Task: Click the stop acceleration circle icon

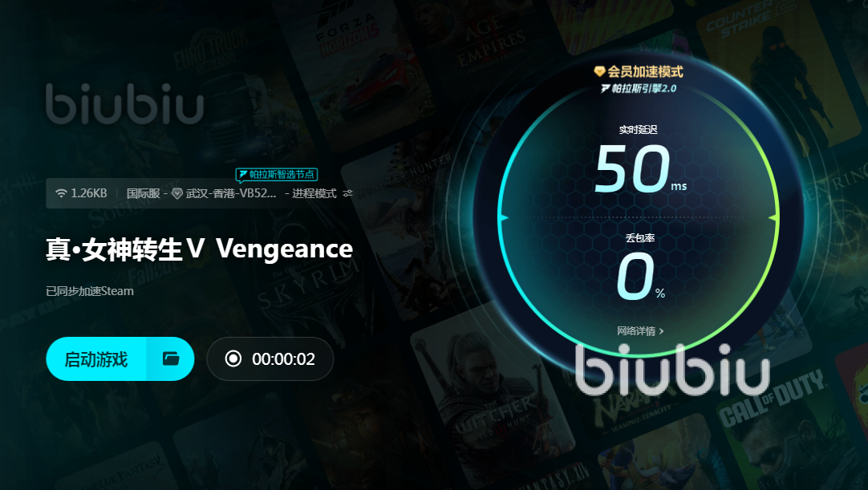Action: point(233,358)
